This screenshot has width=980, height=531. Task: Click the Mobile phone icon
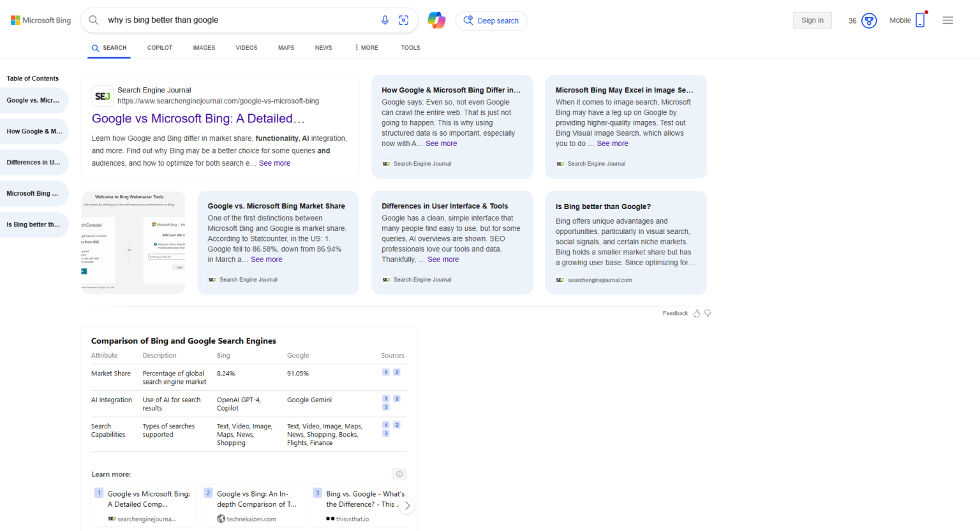(x=920, y=20)
